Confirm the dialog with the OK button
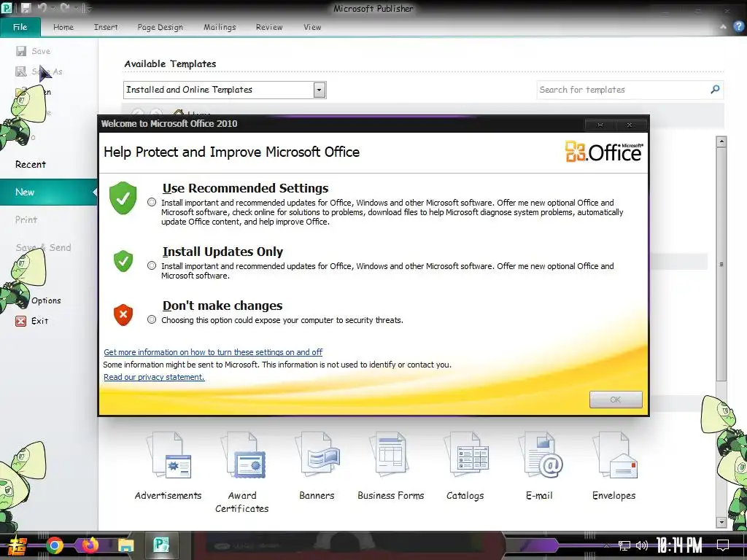The image size is (747, 560). pos(616,400)
